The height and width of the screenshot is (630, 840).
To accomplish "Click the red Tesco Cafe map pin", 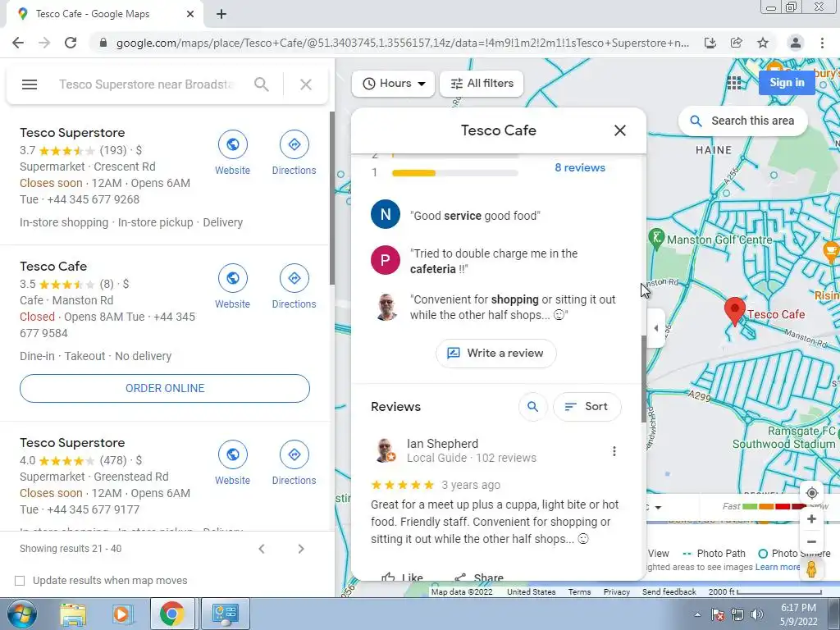I will pos(734,311).
